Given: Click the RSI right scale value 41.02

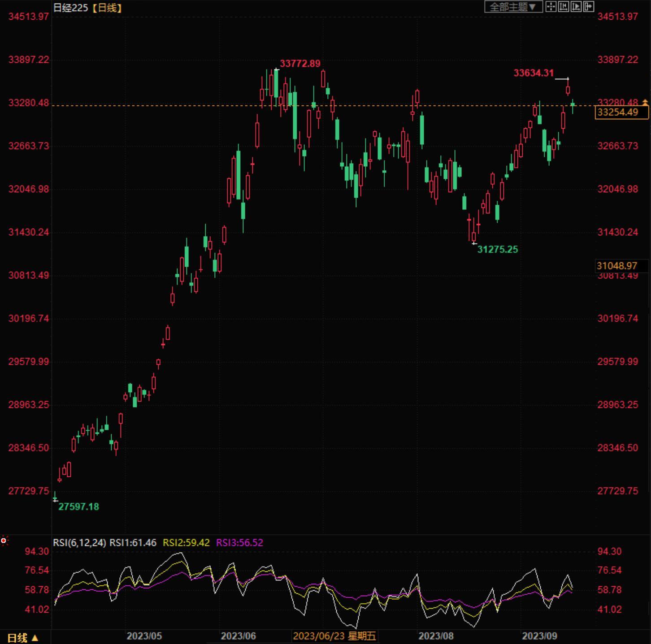Looking at the screenshot, I should 610,609.
